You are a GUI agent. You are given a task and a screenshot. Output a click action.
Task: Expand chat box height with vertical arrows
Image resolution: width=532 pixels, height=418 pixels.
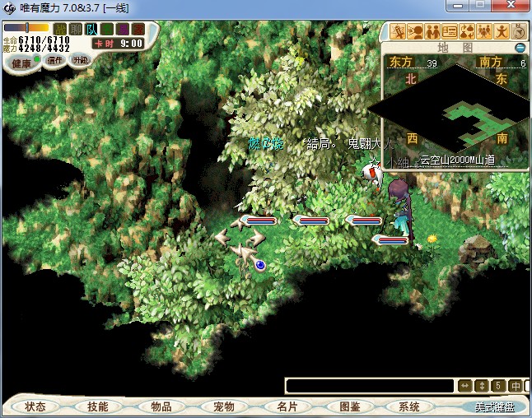click(482, 385)
